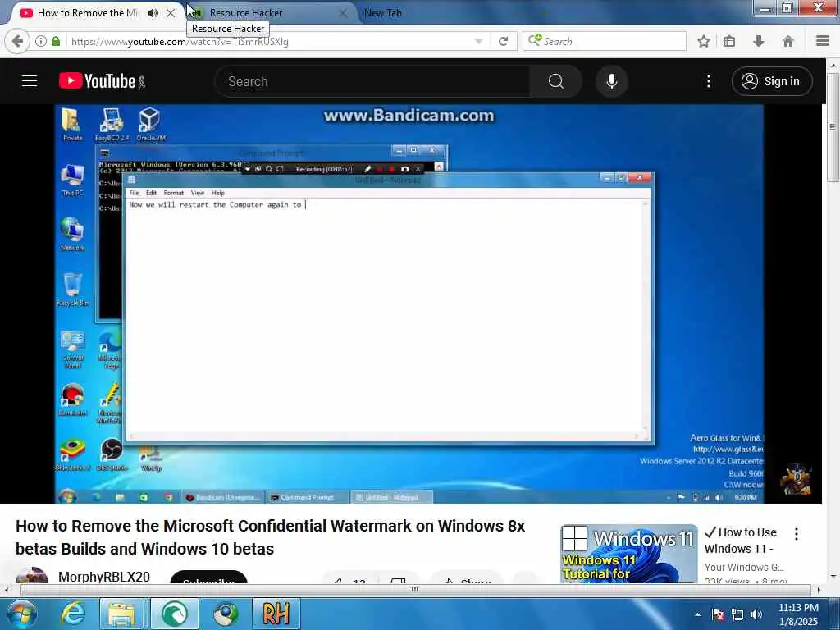
Task: Open the YouTube hamburger guide menu
Action: click(x=30, y=81)
